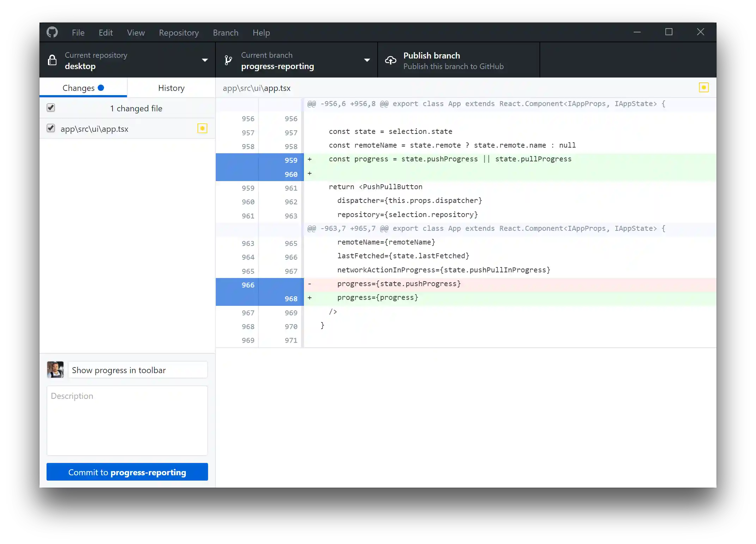The image size is (756, 544).
Task: Click the lock icon beside Current repository
Action: click(52, 60)
